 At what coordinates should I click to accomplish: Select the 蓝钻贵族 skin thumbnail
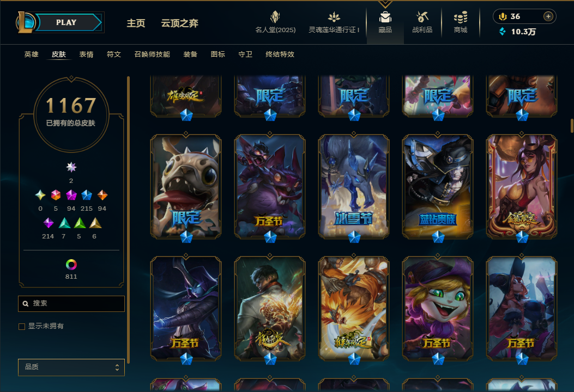[x=438, y=187]
